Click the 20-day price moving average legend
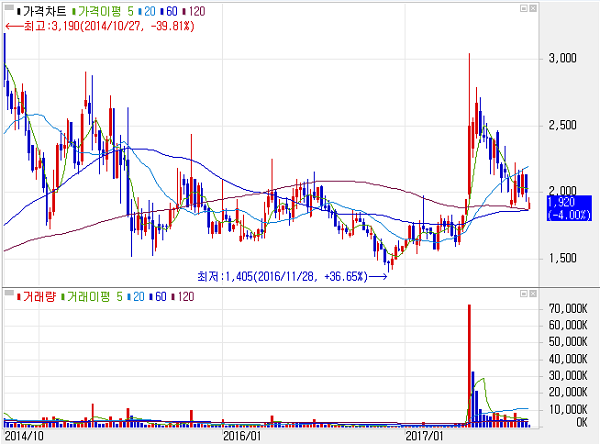Screen dimensions: 600x444 click(147, 11)
